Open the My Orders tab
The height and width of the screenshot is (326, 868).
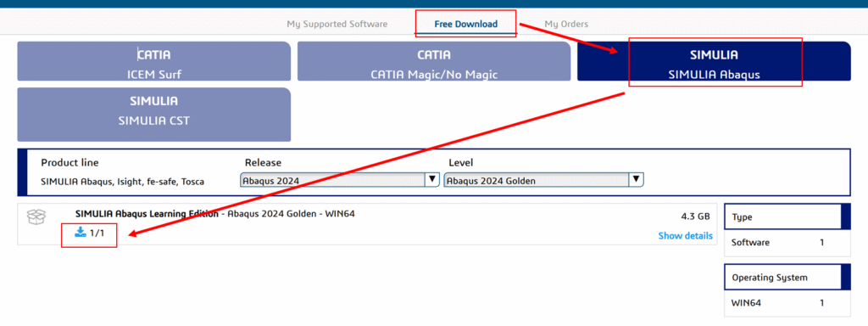(566, 24)
